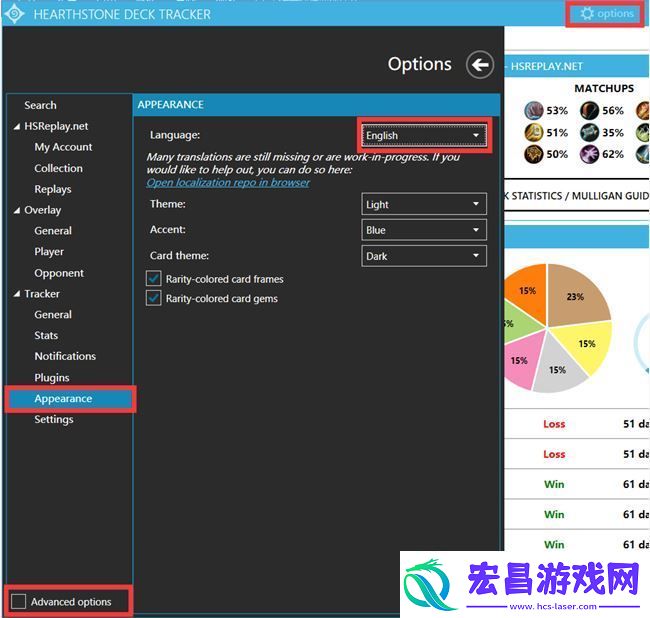Viewport: 650px width, 618px height.
Task: Click the 50% matchup class icon
Action: click(534, 154)
